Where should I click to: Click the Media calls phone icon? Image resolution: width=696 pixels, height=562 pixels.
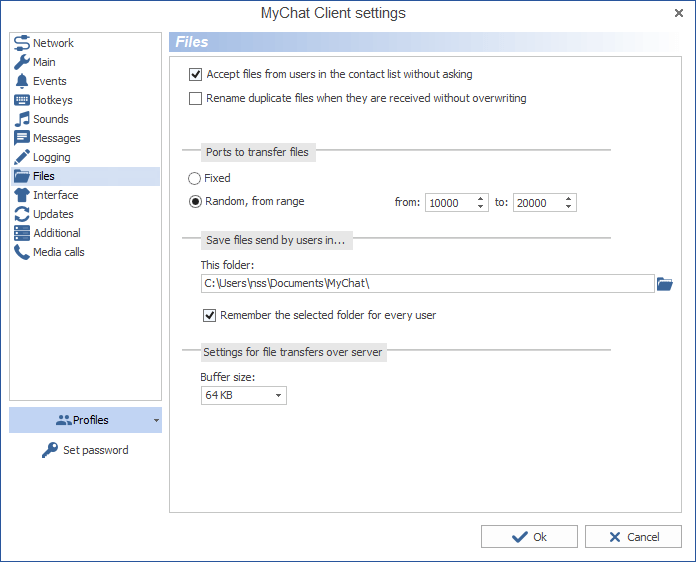22,252
